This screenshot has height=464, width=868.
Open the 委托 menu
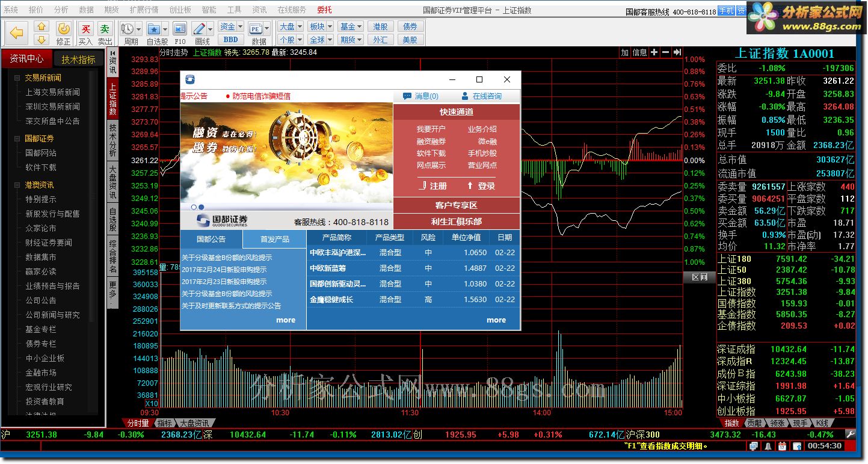pos(324,10)
